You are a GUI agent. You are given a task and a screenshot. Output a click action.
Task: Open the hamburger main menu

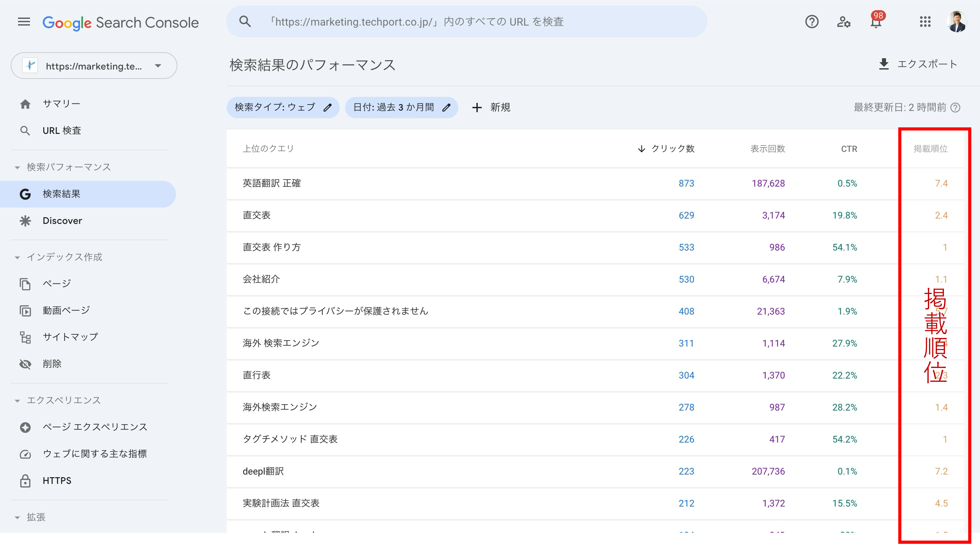click(x=24, y=22)
